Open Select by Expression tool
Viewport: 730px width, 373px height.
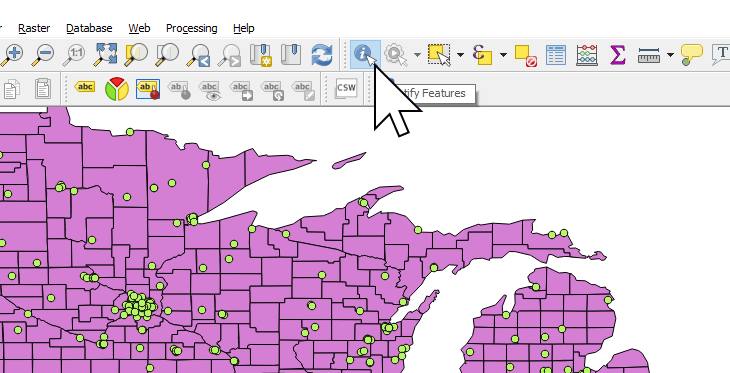[x=482, y=55]
